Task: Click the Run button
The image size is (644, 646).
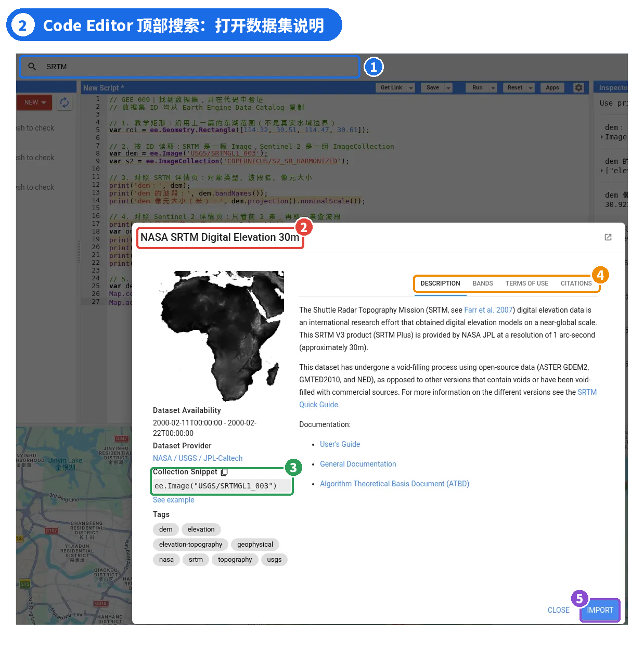Action: 478,88
